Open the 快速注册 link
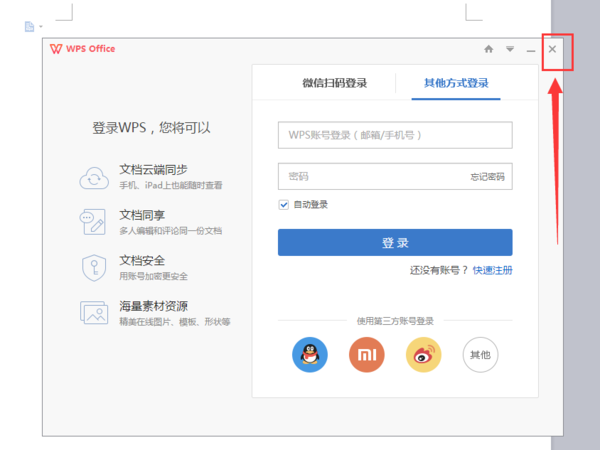The width and height of the screenshot is (600, 450). coord(492,270)
